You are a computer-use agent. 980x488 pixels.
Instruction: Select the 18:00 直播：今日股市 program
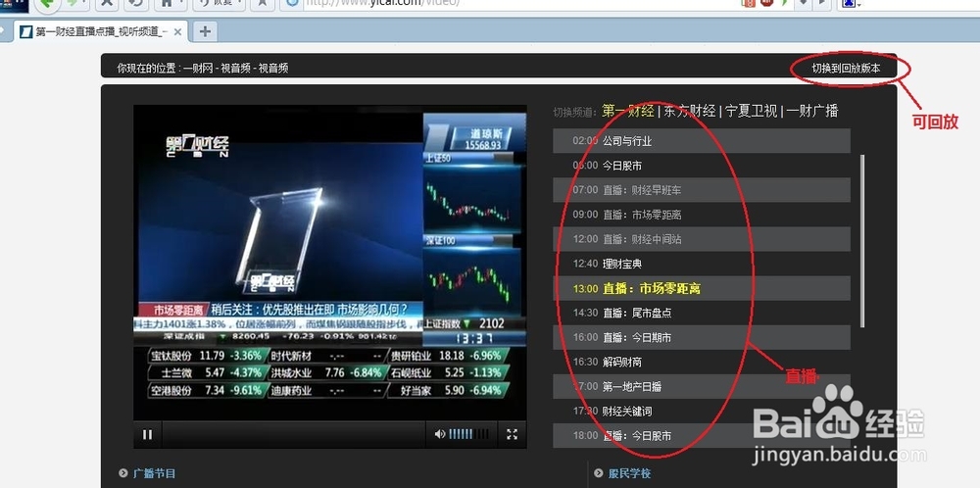702,435
